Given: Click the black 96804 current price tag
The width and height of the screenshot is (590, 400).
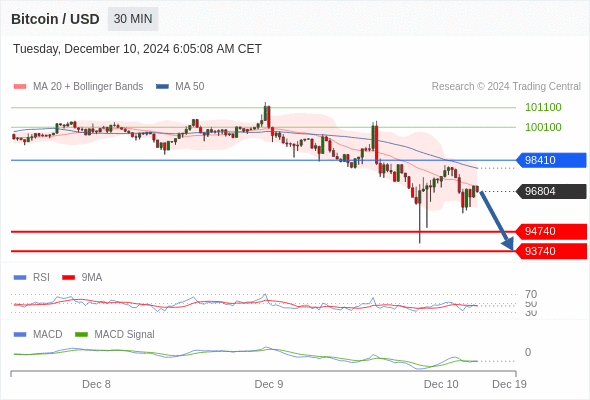Looking at the screenshot, I should [x=551, y=191].
